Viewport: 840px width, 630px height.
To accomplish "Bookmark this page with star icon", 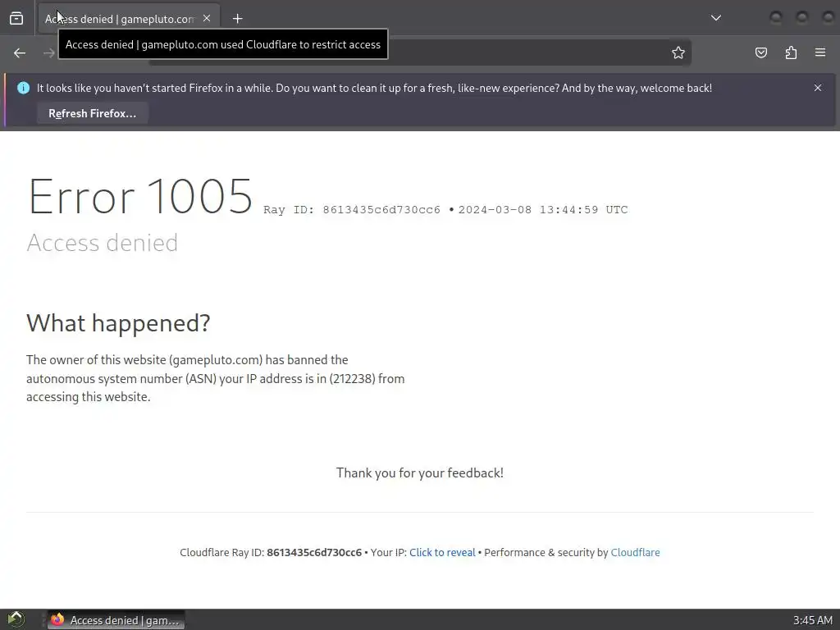I will [678, 52].
